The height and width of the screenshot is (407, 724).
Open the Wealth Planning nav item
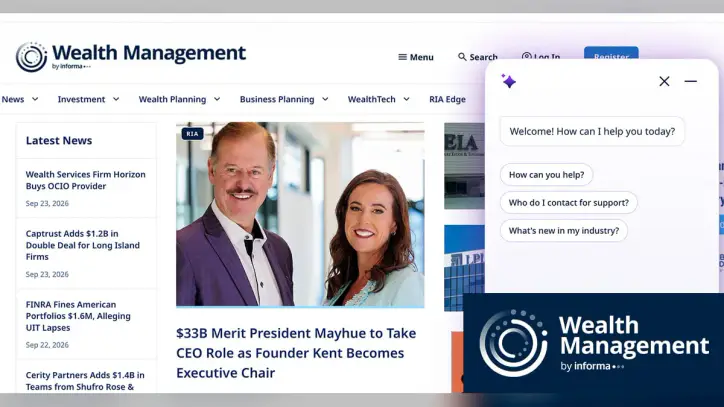172,99
